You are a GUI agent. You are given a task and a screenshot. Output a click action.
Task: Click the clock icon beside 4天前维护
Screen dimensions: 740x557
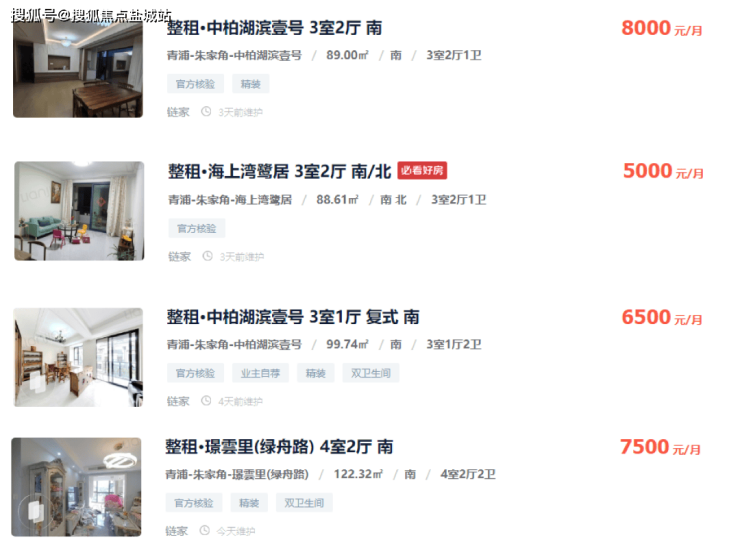(x=206, y=401)
